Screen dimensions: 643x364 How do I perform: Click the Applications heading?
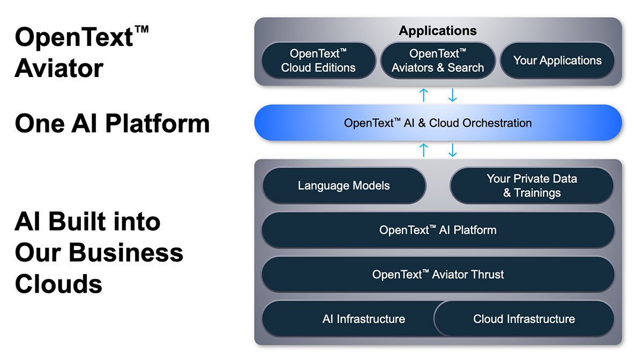click(x=438, y=31)
